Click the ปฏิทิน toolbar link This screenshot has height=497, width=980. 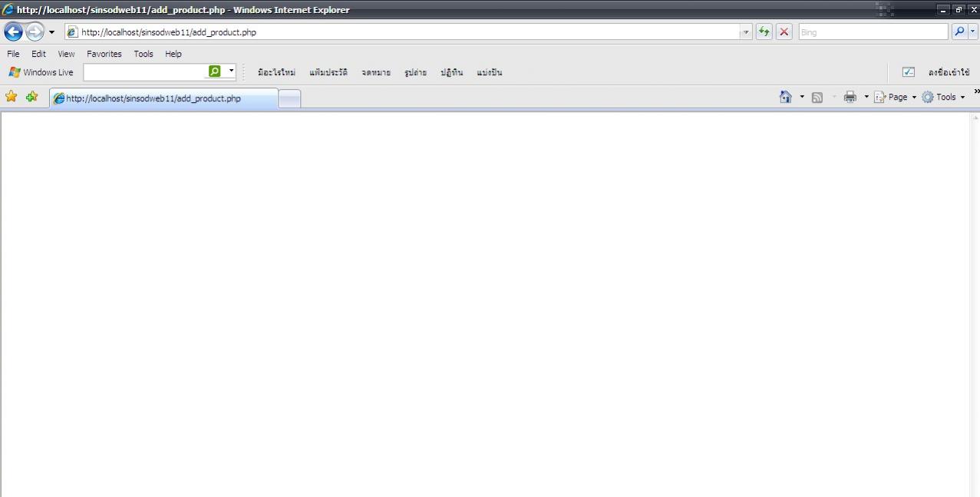(x=451, y=72)
